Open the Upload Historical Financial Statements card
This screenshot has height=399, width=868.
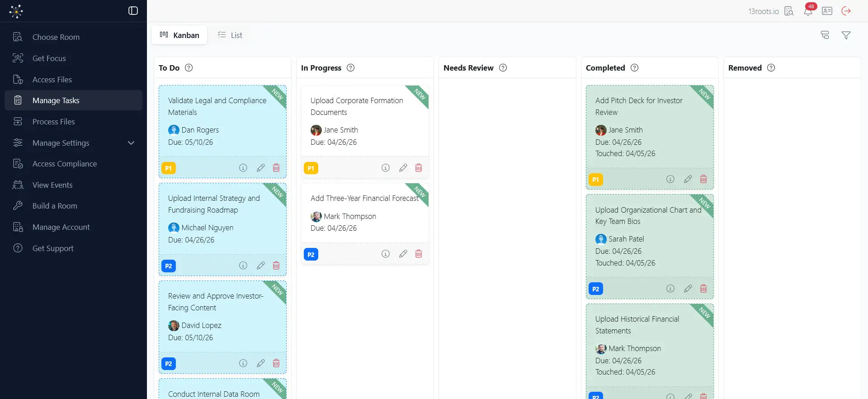(x=650, y=351)
